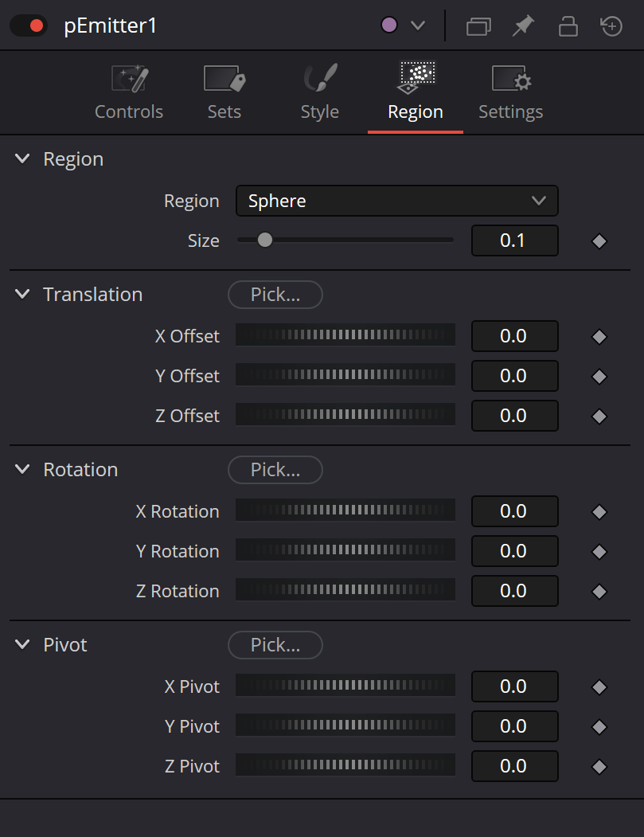Click the Z Pivot thumbwheel
Screen dimensions: 644x837
coord(345,765)
